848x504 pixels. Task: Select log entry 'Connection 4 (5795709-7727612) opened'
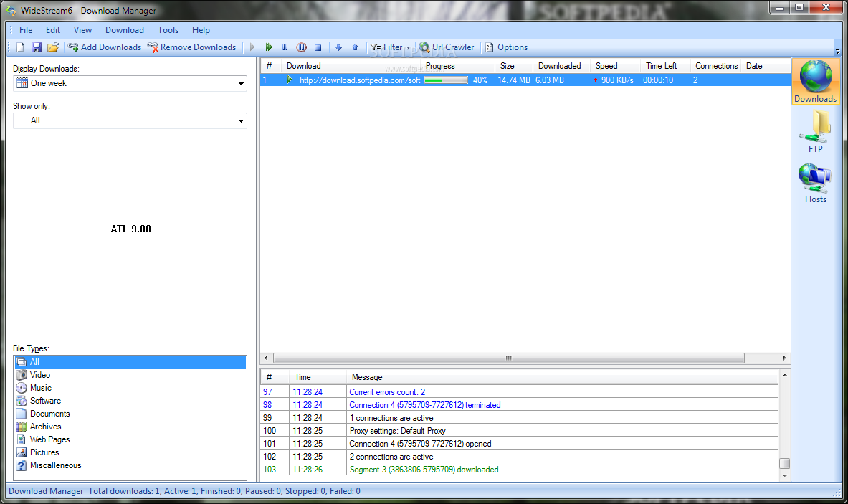tap(519, 444)
